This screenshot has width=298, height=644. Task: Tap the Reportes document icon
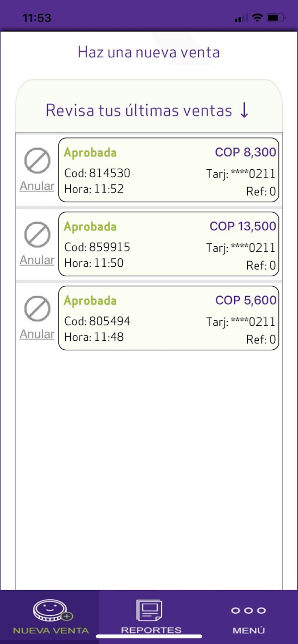[x=149, y=610]
